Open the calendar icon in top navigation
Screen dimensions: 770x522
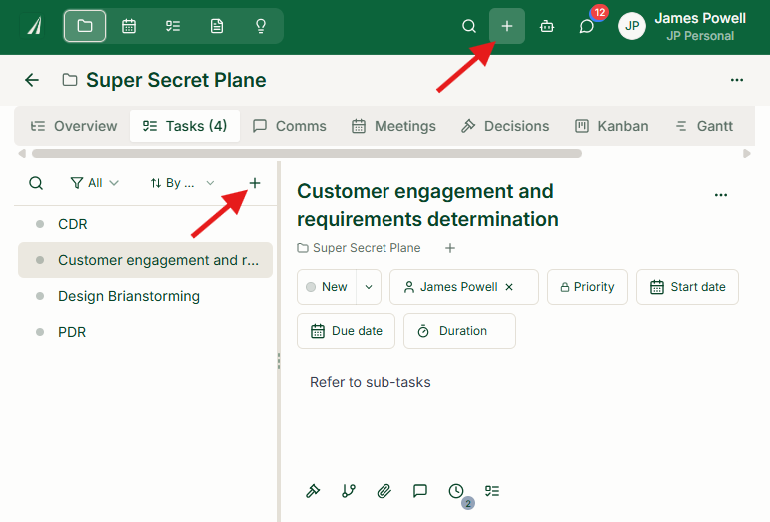[x=129, y=26]
